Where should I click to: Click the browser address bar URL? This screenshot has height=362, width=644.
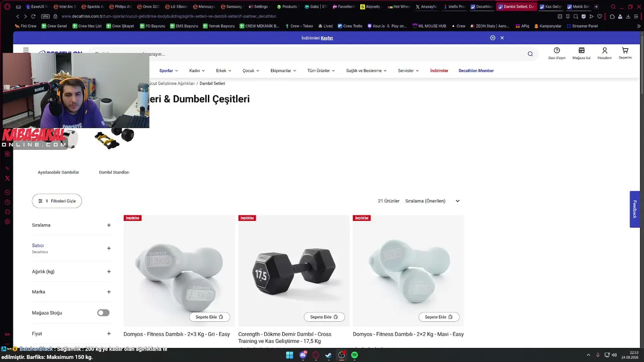tap(169, 16)
